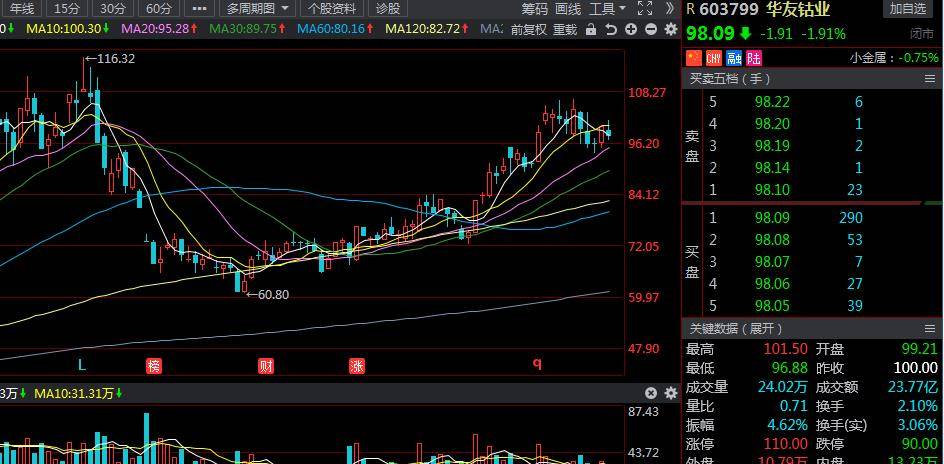
Task: Select buy level 1 price 98.09
Action: point(772,217)
